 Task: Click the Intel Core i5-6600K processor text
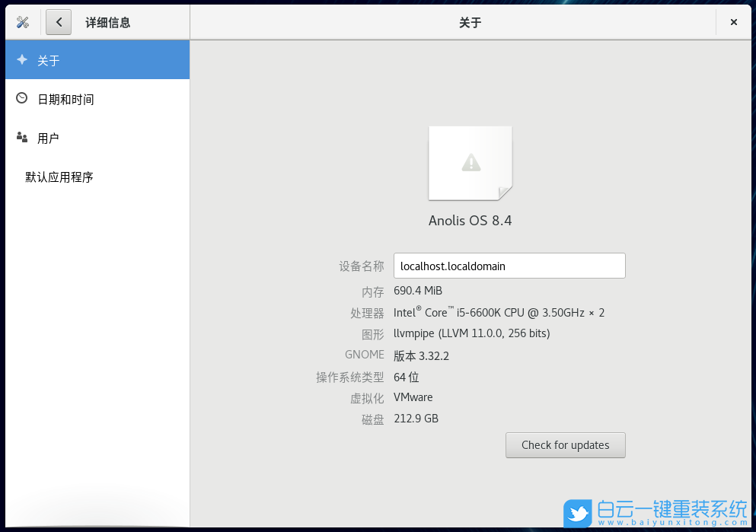[x=499, y=313]
